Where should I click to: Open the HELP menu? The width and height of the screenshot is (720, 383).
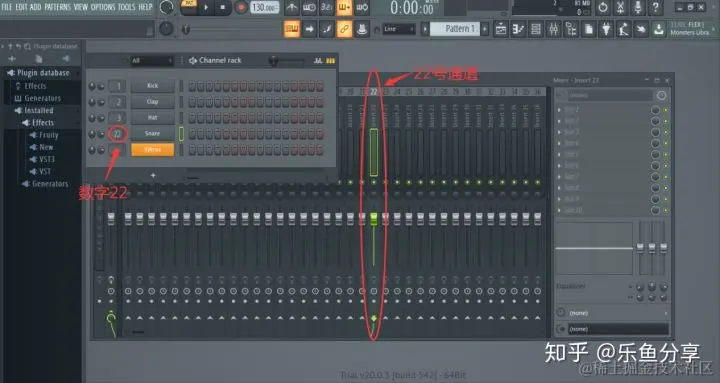(146, 7)
